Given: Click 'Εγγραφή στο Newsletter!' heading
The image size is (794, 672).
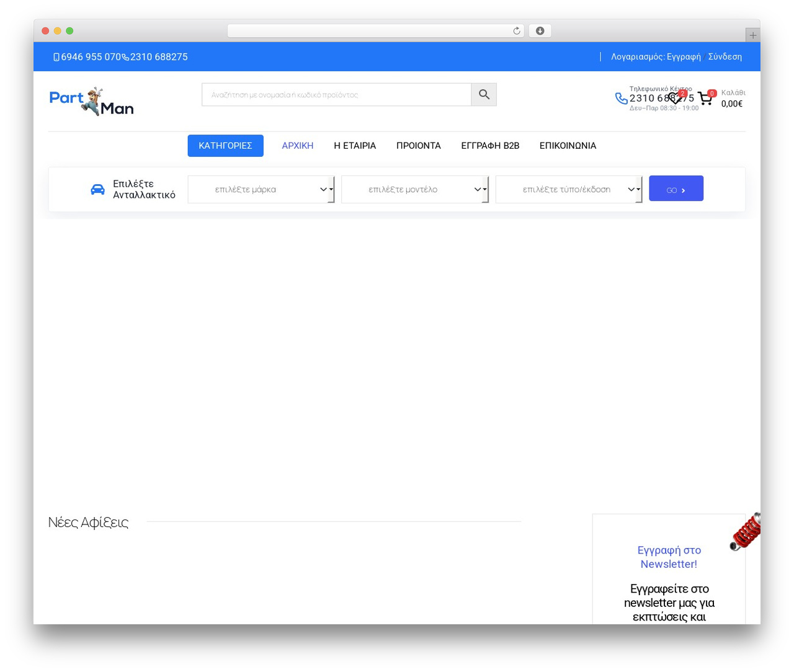Looking at the screenshot, I should 669,557.
